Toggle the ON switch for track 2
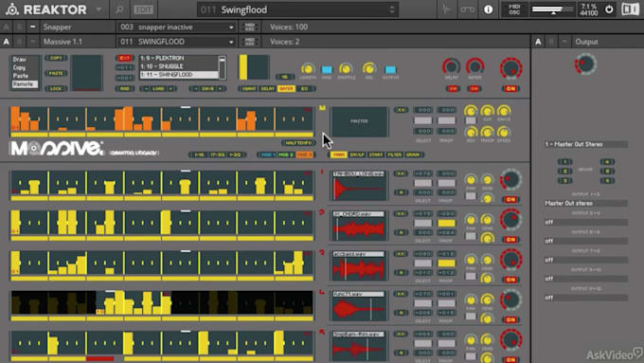 point(510,239)
